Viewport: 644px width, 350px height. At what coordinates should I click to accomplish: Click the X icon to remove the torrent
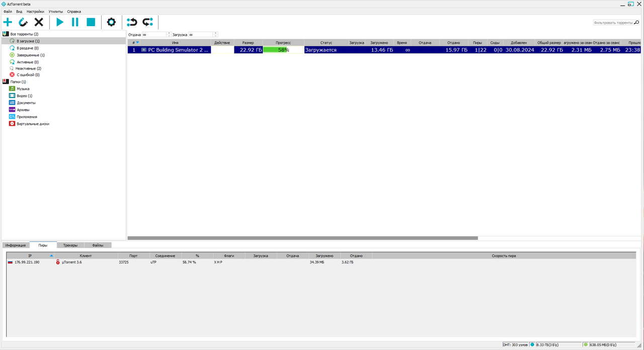pos(39,22)
